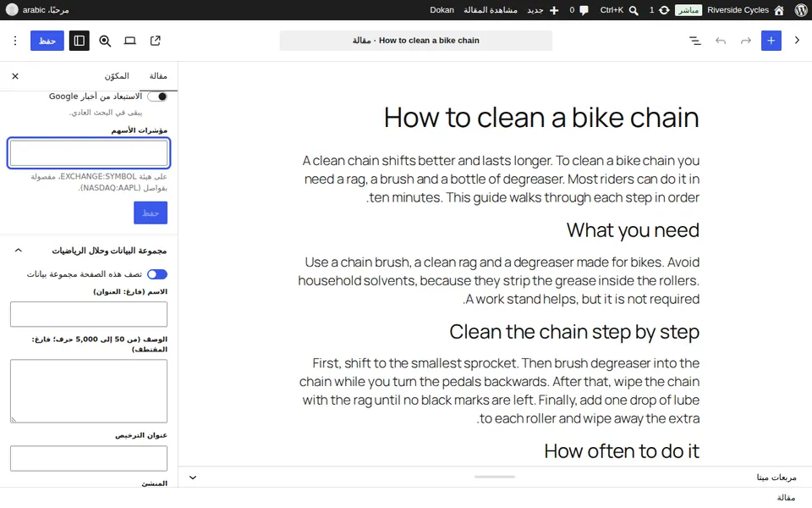
Task: Open the updates icon showing 1
Action: (x=664, y=10)
